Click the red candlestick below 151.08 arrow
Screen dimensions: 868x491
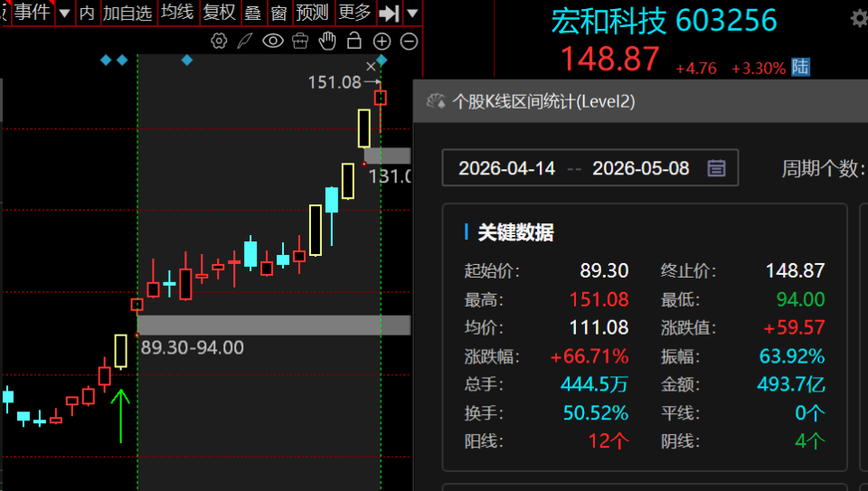tap(381, 98)
